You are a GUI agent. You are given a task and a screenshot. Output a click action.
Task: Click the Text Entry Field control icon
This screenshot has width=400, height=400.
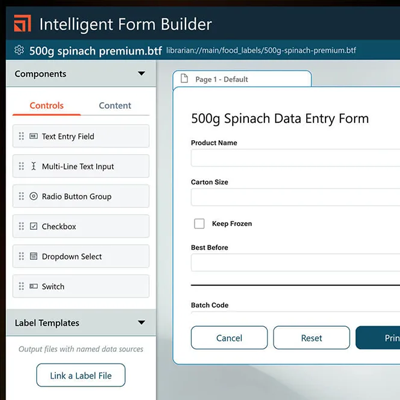[x=34, y=136]
